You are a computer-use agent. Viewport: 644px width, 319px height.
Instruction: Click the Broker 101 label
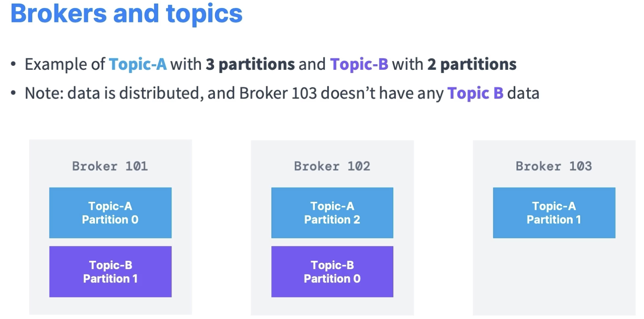coord(110,166)
